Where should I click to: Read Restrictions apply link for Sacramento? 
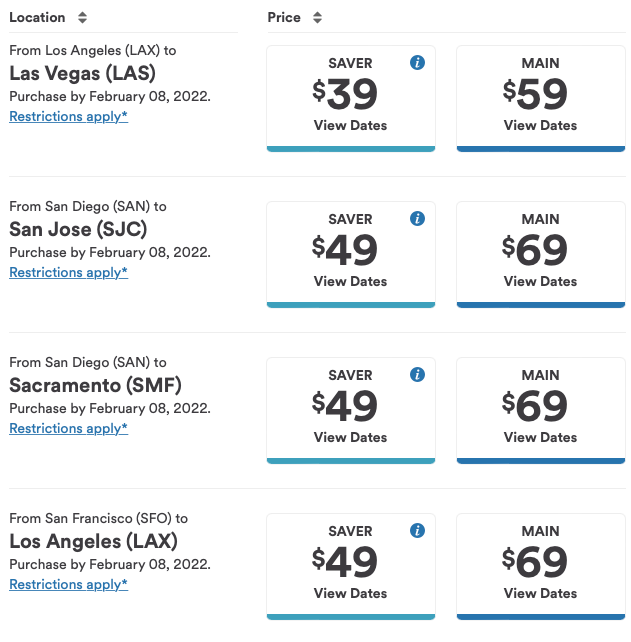(68, 428)
